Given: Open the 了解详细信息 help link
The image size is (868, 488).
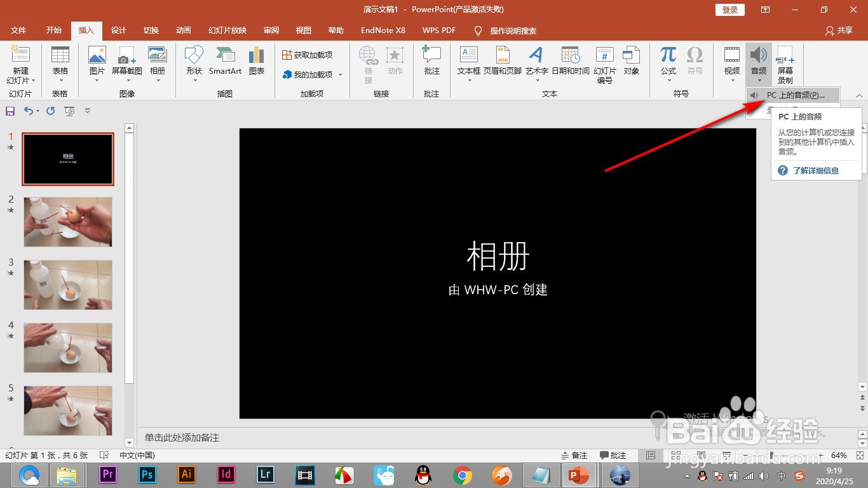Looking at the screenshot, I should pyautogui.click(x=817, y=170).
